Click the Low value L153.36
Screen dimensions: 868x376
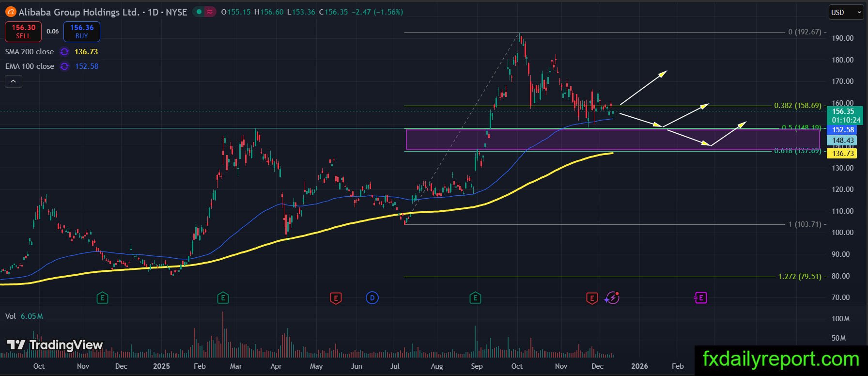[x=301, y=12]
